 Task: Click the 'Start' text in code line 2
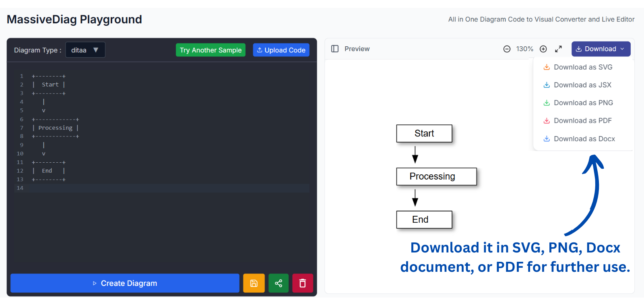coord(50,85)
